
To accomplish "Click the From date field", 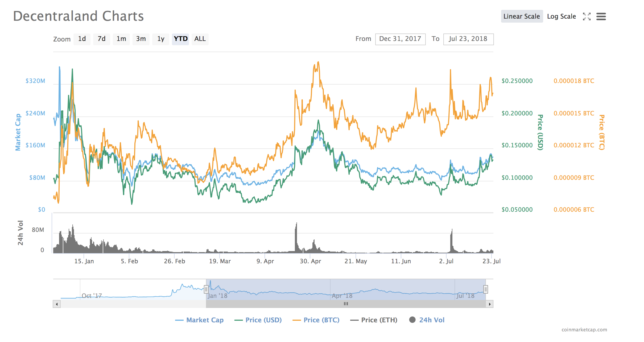I will (400, 39).
